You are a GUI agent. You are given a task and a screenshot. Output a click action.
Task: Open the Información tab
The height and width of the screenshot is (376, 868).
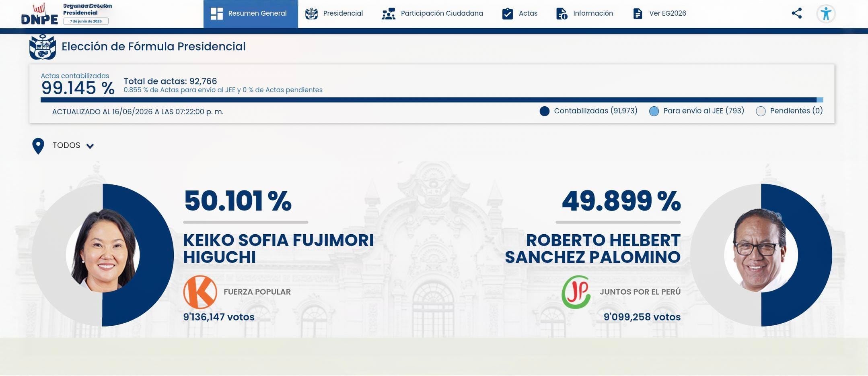point(584,14)
